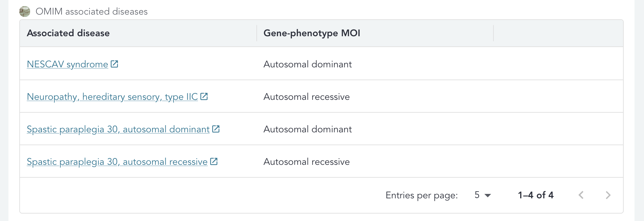Click the OMIM logo icon
The width and height of the screenshot is (644, 221).
tap(25, 12)
